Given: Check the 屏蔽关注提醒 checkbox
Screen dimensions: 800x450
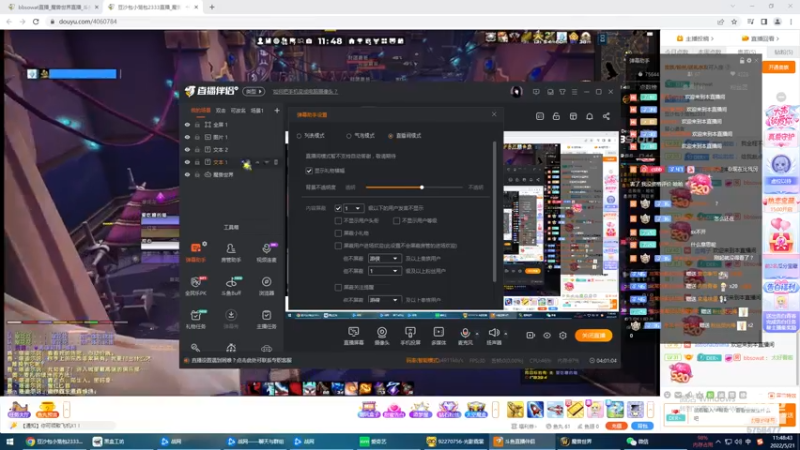Looking at the screenshot, I should click(338, 287).
